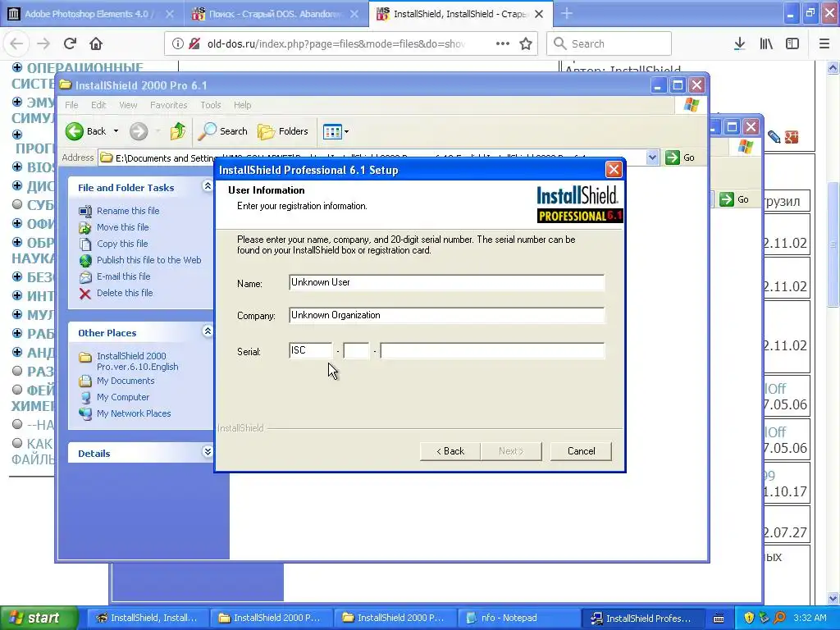Click Go button in InstallShield 2000 window
This screenshot has width=840, height=630.
pyautogui.click(x=680, y=157)
